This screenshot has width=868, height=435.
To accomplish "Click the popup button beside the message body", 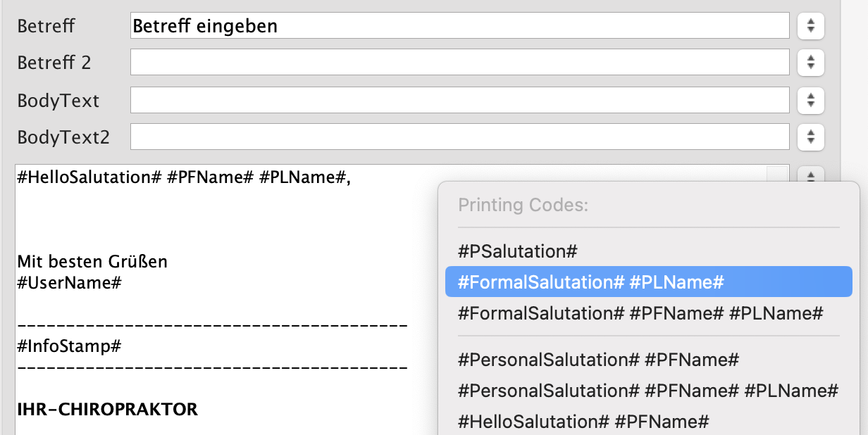I will pyautogui.click(x=811, y=175).
